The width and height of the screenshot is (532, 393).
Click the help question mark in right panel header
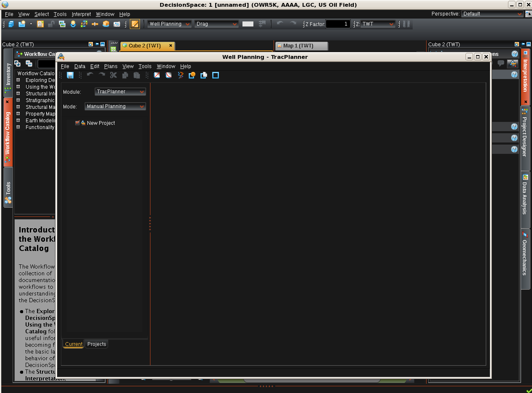(x=514, y=54)
